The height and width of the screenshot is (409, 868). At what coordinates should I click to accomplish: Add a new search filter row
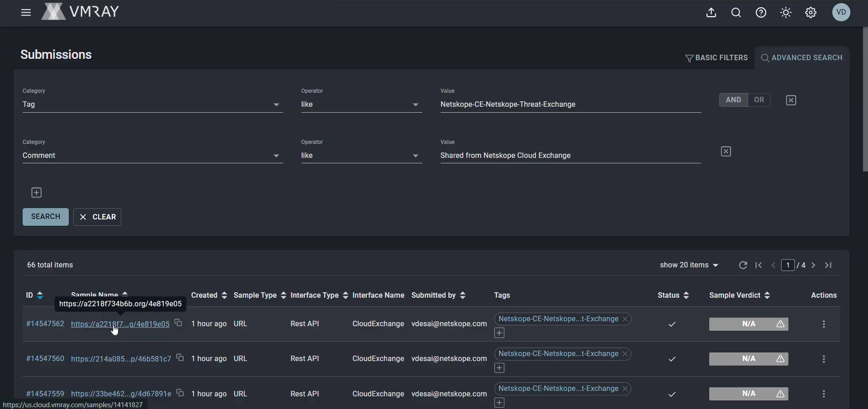click(36, 193)
